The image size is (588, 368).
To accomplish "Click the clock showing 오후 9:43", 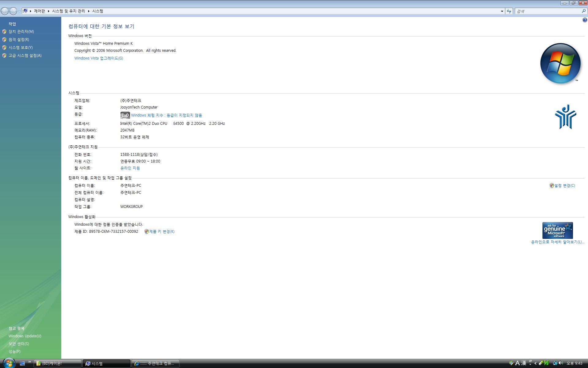I will tap(574, 363).
